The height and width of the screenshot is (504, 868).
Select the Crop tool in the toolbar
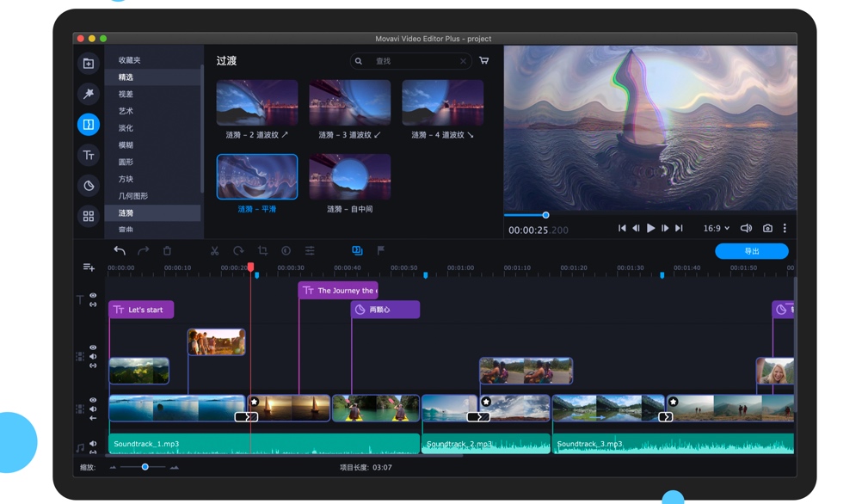263,250
